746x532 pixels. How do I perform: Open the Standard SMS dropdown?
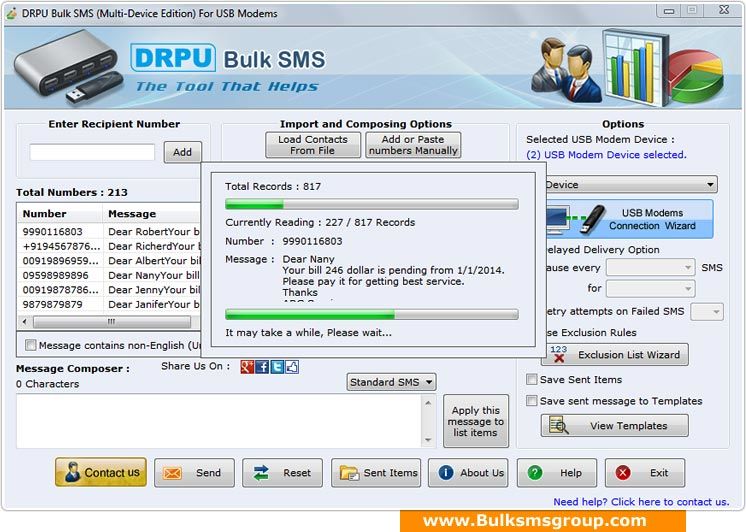[x=391, y=382]
